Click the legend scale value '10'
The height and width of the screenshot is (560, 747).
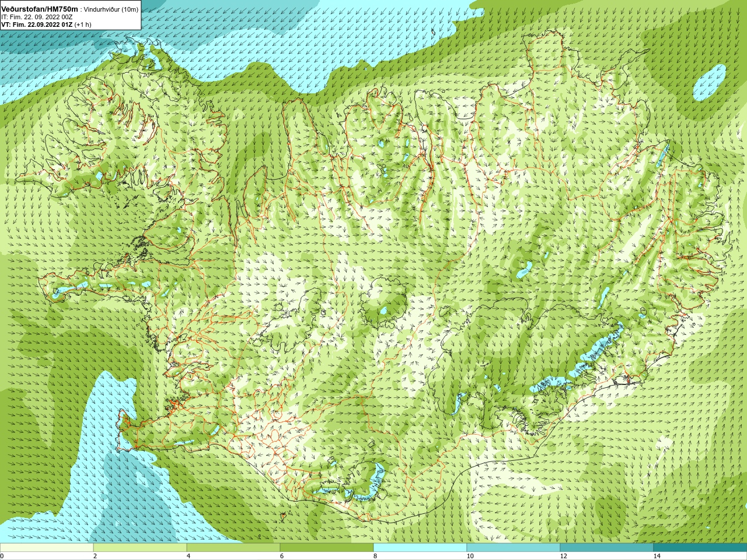470,556
